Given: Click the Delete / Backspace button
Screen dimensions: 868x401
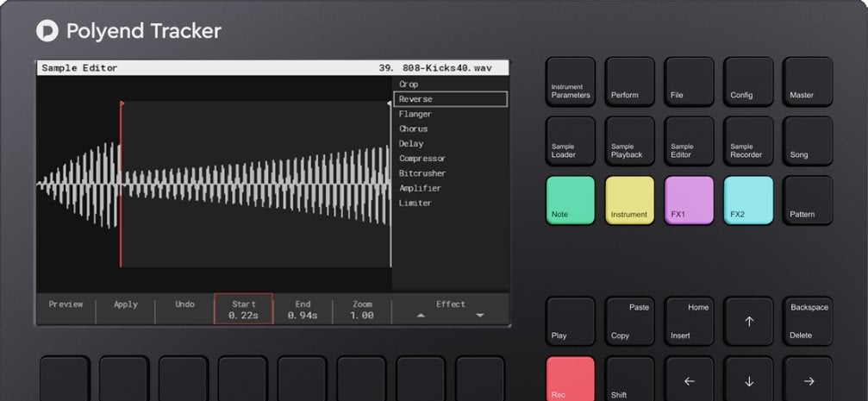Looking at the screenshot, I should pyautogui.click(x=808, y=322).
